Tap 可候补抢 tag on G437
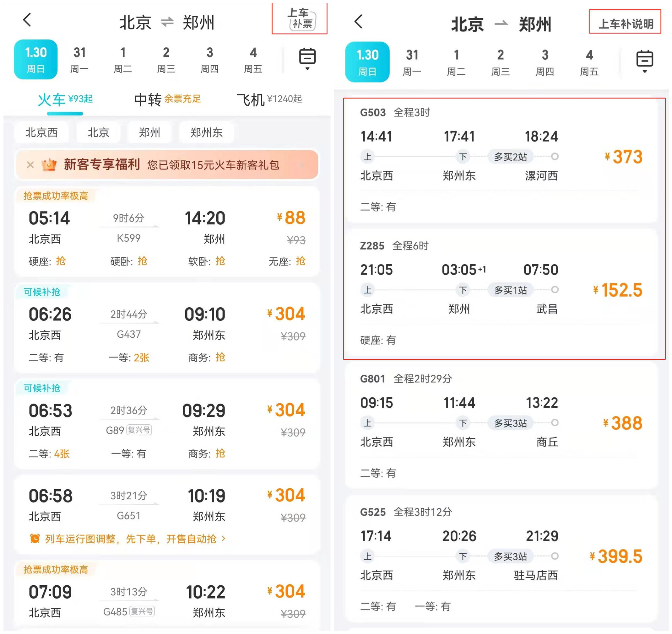672x634 pixels. point(42,292)
